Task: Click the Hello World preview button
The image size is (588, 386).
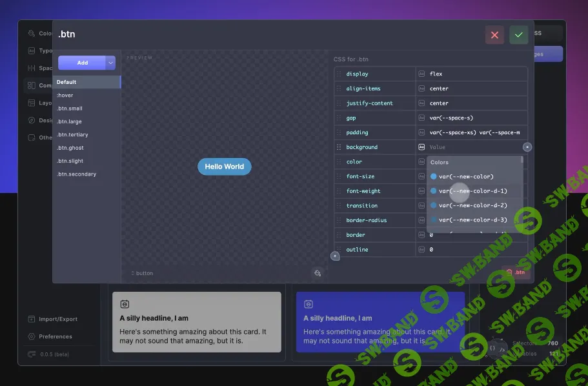Action: click(x=224, y=167)
